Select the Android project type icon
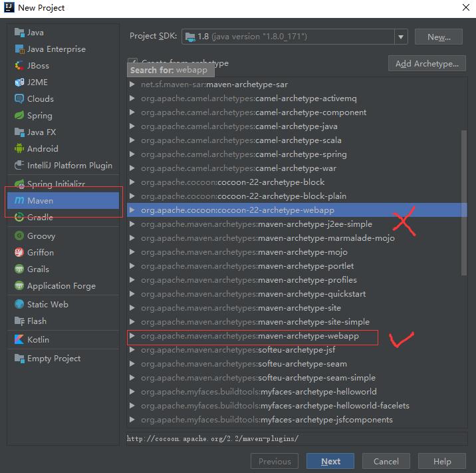This screenshot has width=476, height=473. tap(18, 149)
